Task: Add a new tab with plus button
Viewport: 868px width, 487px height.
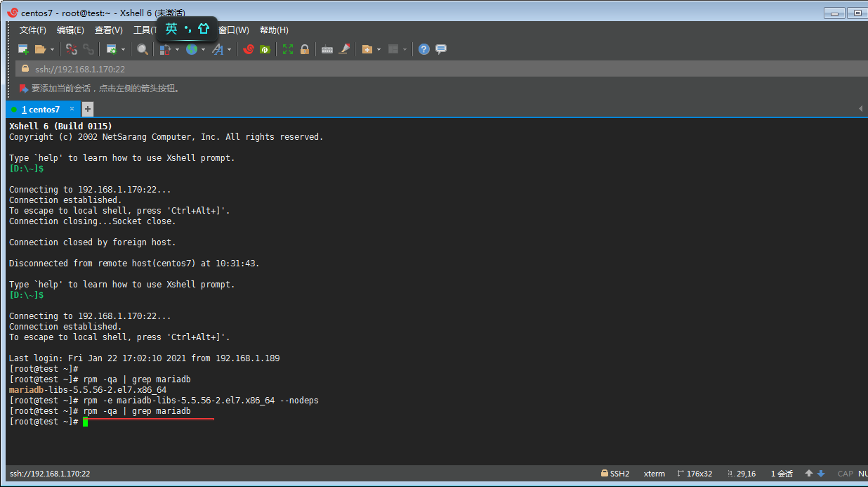Action: [88, 109]
